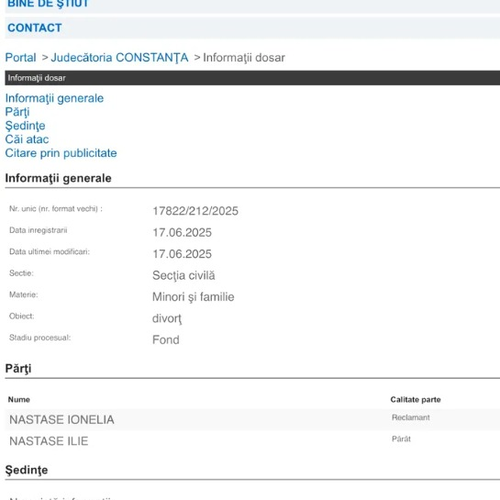Click the Sectie label
This screenshot has height=500, width=500.
click(x=21, y=273)
